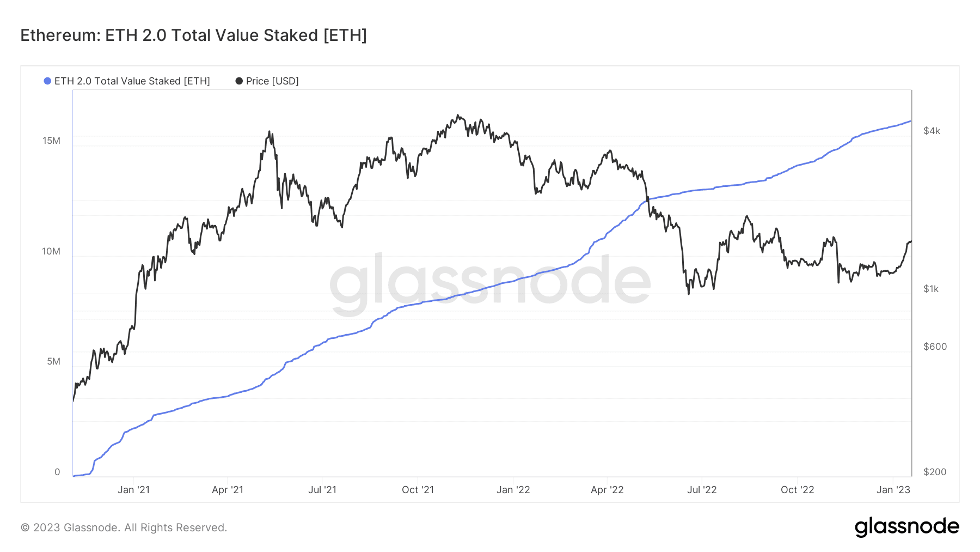Select the Jan '21 x-axis label
Viewport: 980px width, 552px height.
point(133,490)
